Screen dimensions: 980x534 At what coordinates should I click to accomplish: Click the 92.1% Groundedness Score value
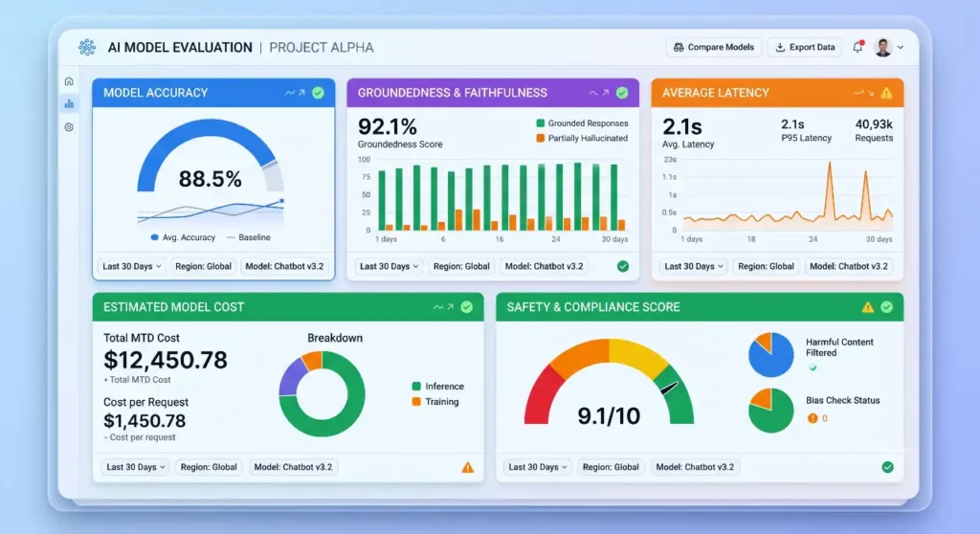tap(387, 127)
